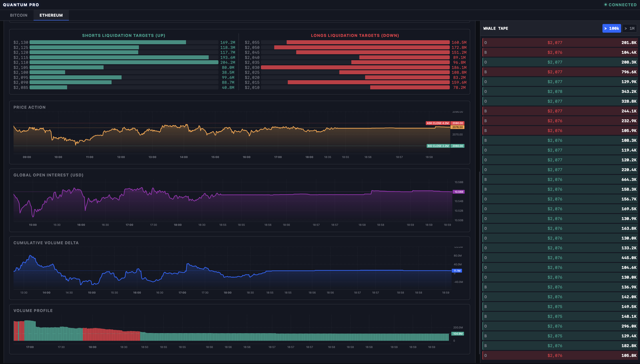
Task: Click the 11.1M volume delta tag
Action: tap(457, 271)
